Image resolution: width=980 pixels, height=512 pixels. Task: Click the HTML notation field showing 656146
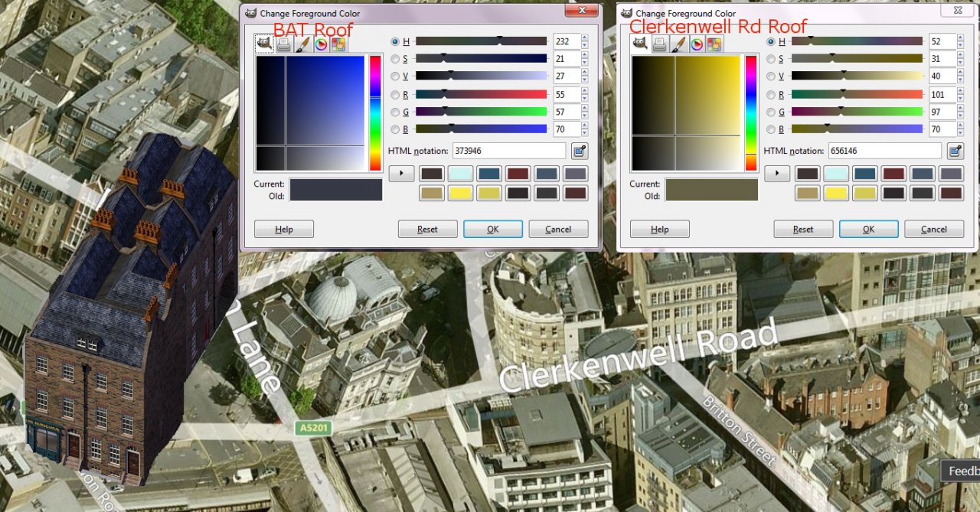(884, 151)
